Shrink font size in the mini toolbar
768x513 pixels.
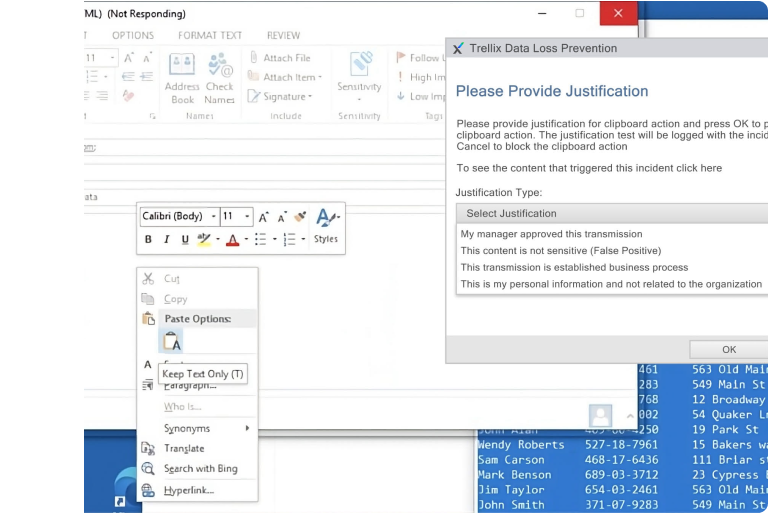point(282,217)
